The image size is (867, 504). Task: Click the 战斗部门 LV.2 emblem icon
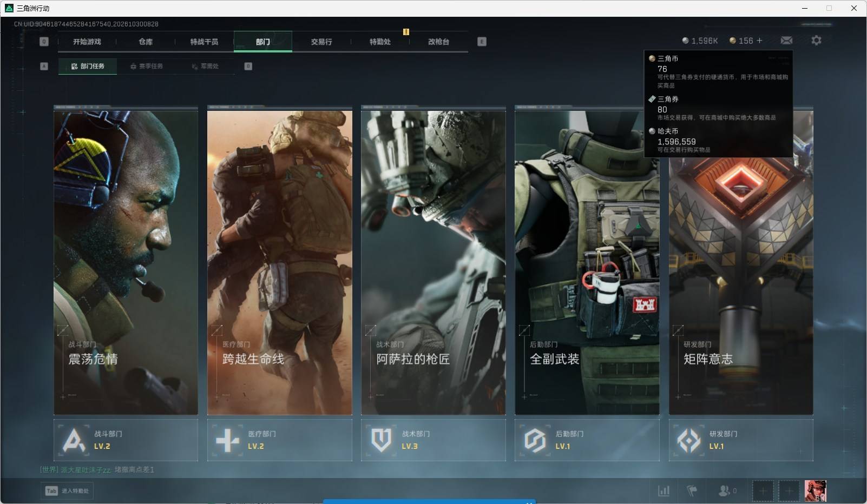[74, 440]
